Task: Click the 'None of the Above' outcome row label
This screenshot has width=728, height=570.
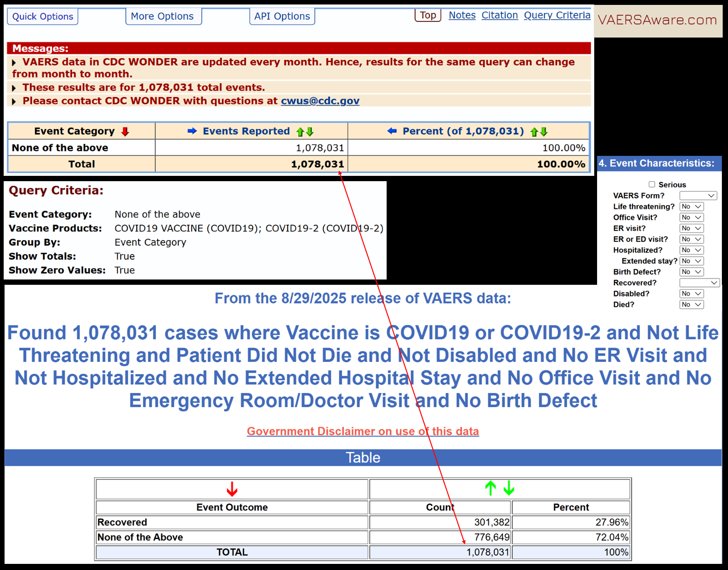Action: click(x=140, y=537)
